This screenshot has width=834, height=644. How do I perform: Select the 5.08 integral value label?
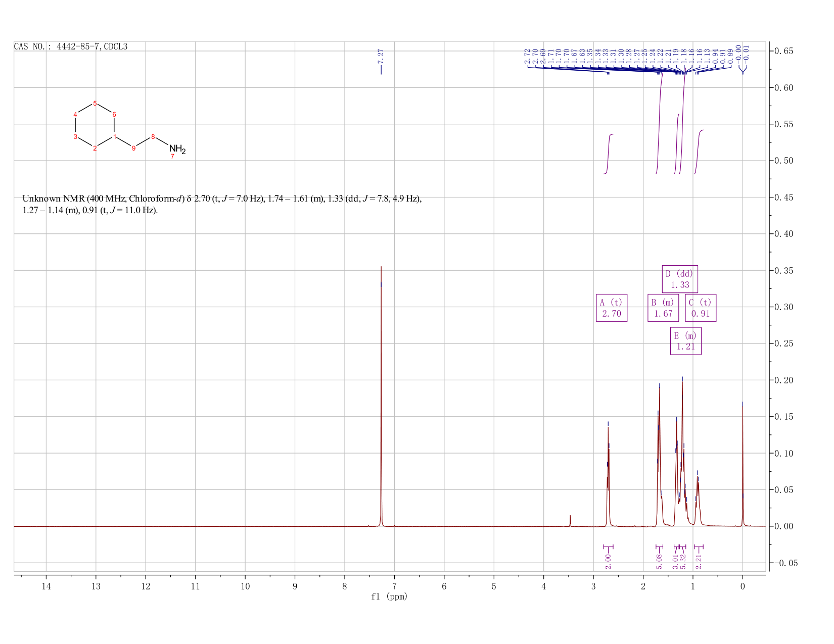click(659, 562)
